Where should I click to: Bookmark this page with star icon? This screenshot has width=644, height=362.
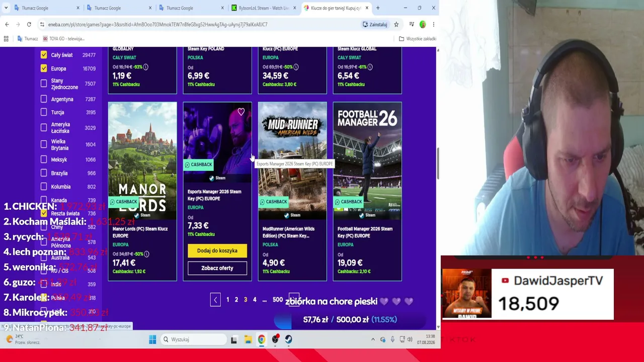396,24
